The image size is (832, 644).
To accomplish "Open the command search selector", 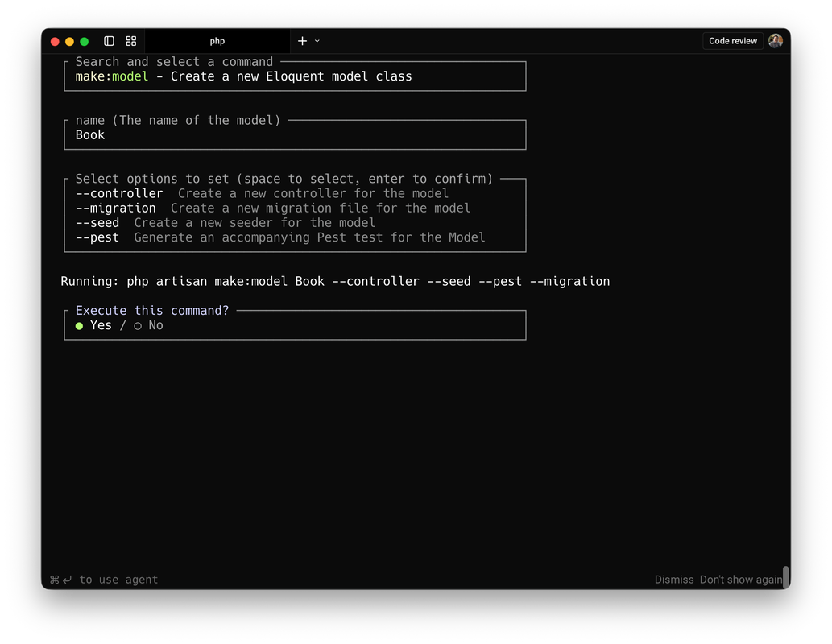I will (x=295, y=76).
